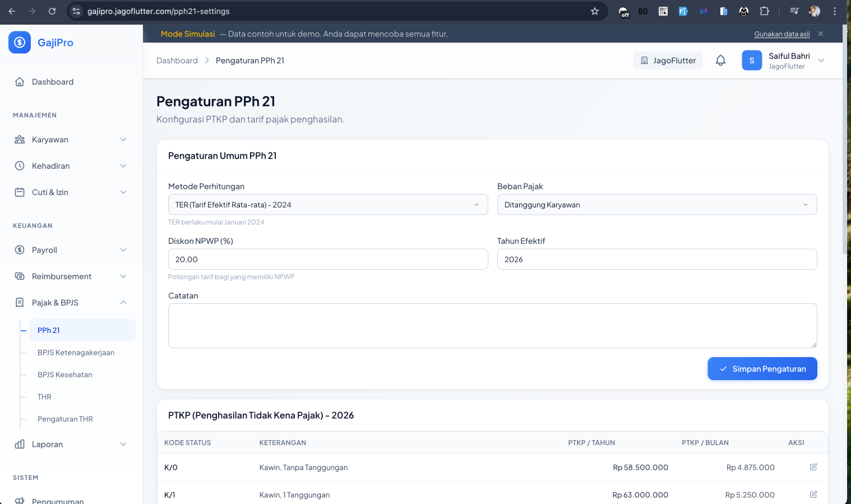Collapse the Pajak & BPJS menu

[x=71, y=303]
